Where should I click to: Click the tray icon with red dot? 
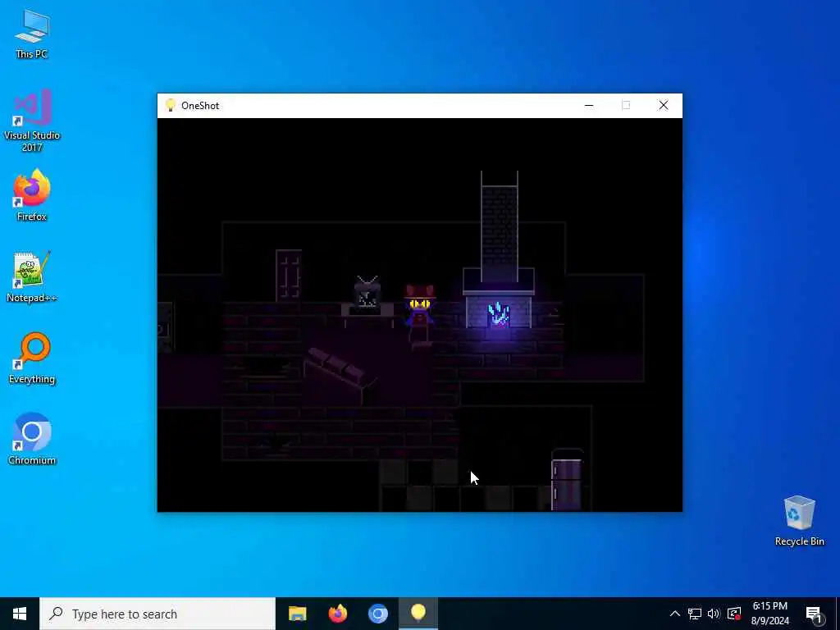[734, 614]
